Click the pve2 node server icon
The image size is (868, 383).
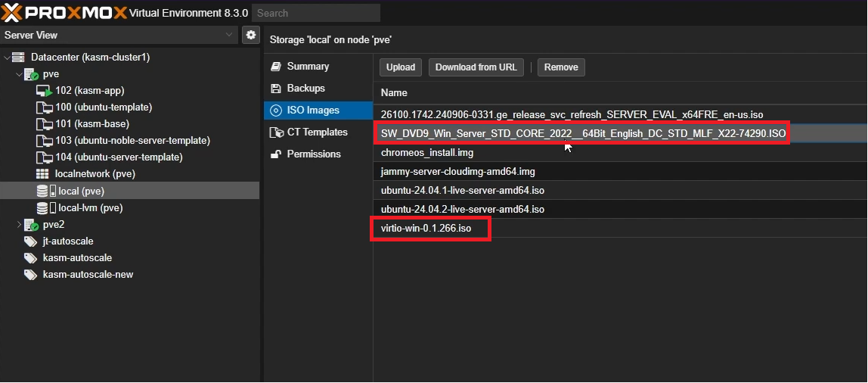tap(32, 225)
